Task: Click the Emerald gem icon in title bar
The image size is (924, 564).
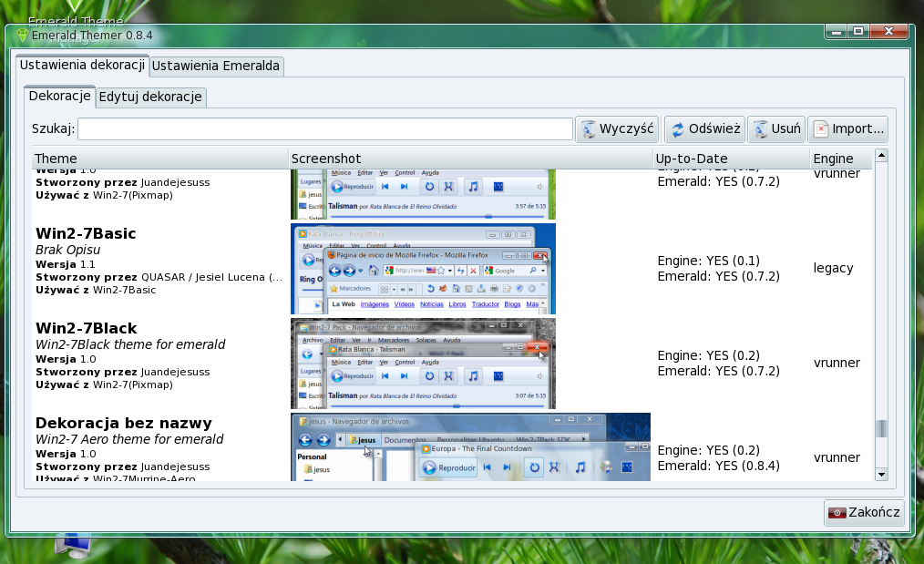Action: tap(23, 35)
